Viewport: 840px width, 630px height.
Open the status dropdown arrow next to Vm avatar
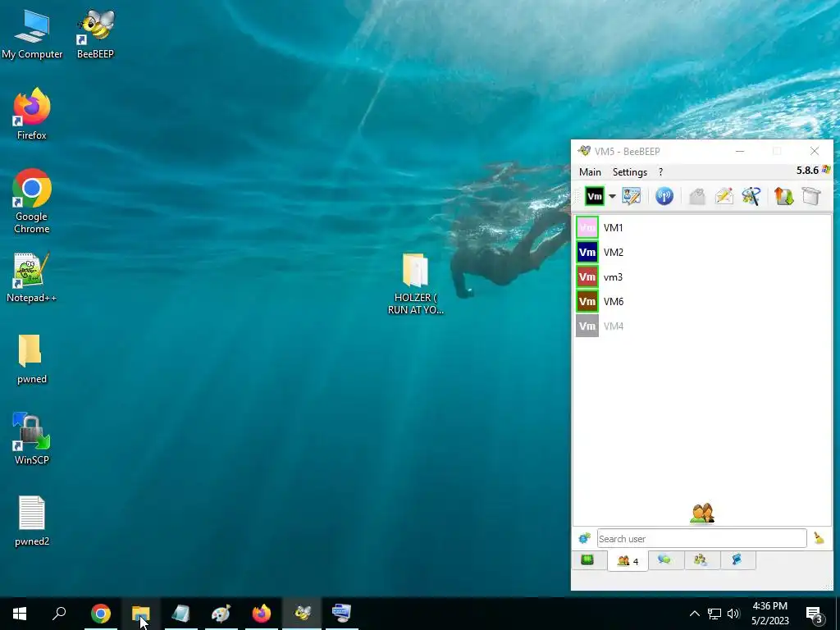point(612,197)
